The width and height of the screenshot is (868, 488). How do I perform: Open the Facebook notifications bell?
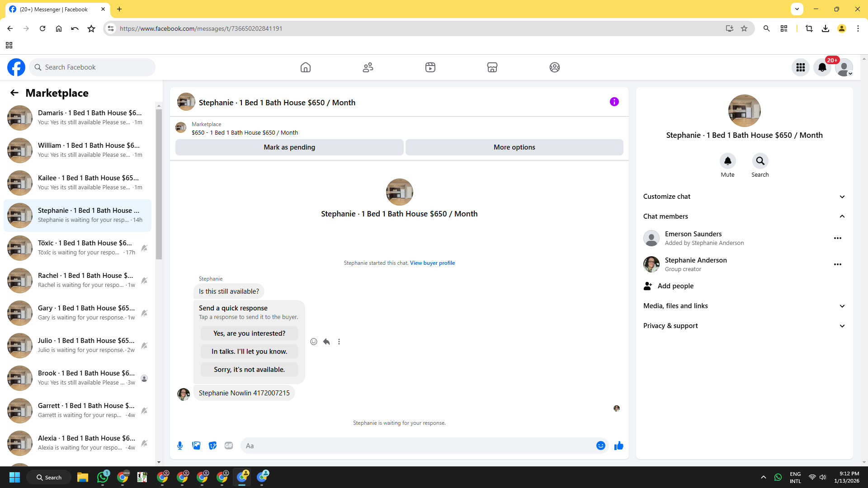point(822,67)
